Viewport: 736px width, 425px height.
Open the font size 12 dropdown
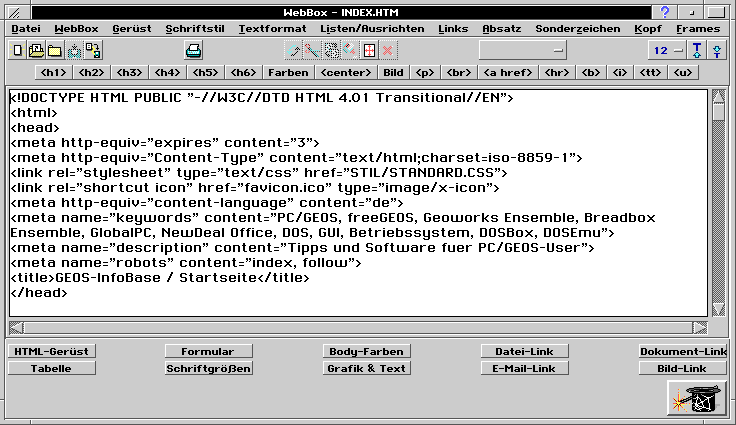click(667, 50)
